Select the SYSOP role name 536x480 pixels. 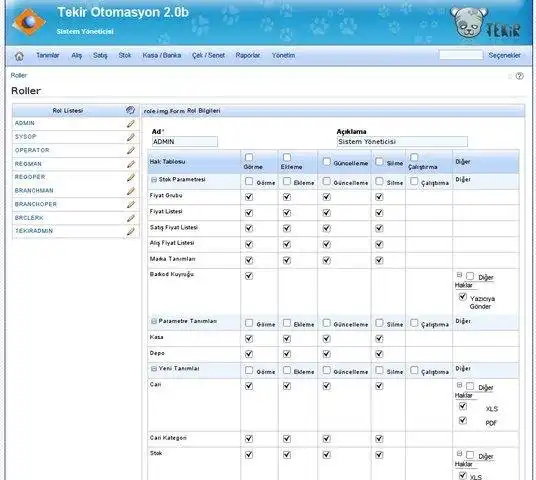pyautogui.click(x=25, y=137)
